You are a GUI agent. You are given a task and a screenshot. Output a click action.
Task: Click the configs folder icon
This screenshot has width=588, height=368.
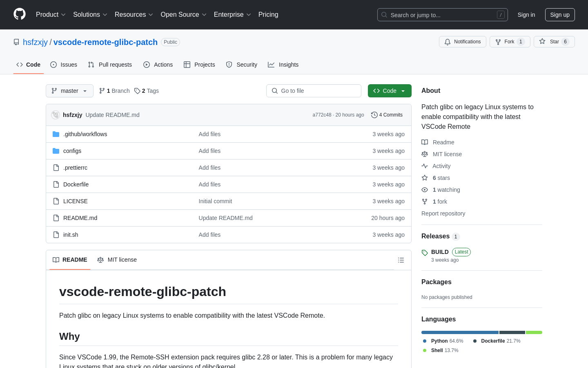[x=56, y=151]
